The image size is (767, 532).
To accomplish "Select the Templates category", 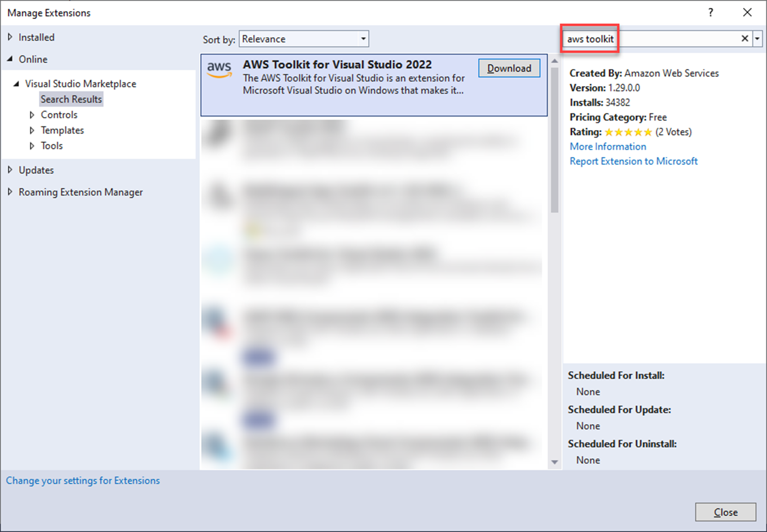I will click(62, 130).
